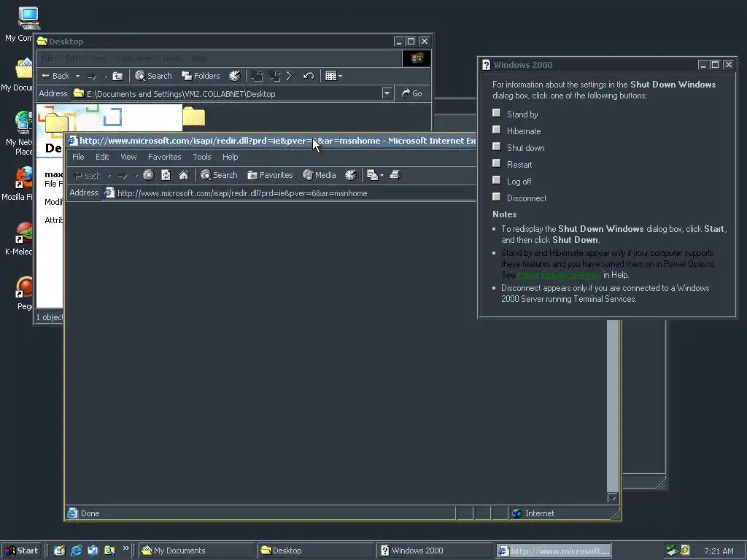Click the green Power Options link in Help
The image size is (747, 560).
pyautogui.click(x=559, y=275)
